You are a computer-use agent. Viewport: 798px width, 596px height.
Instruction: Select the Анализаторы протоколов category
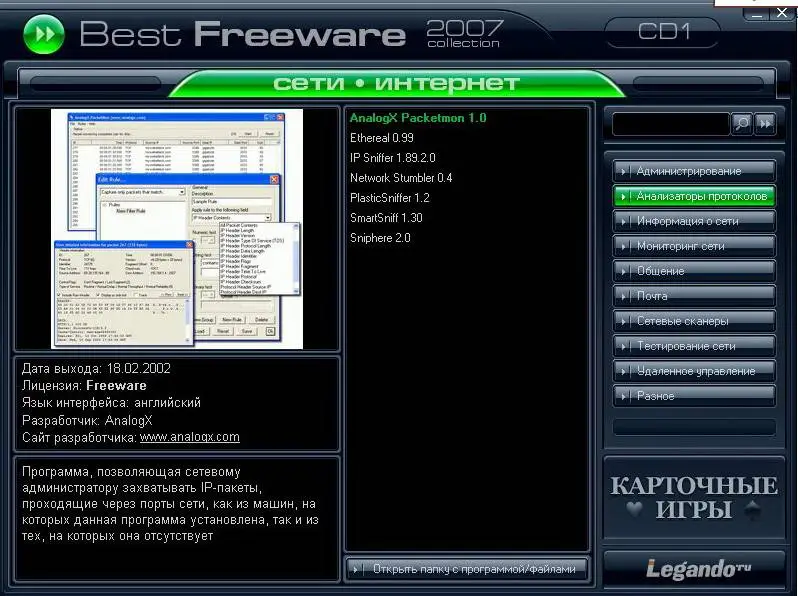(x=694, y=196)
